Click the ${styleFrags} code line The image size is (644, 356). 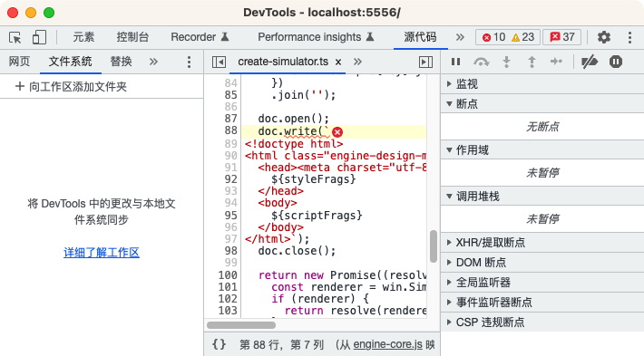point(313,179)
